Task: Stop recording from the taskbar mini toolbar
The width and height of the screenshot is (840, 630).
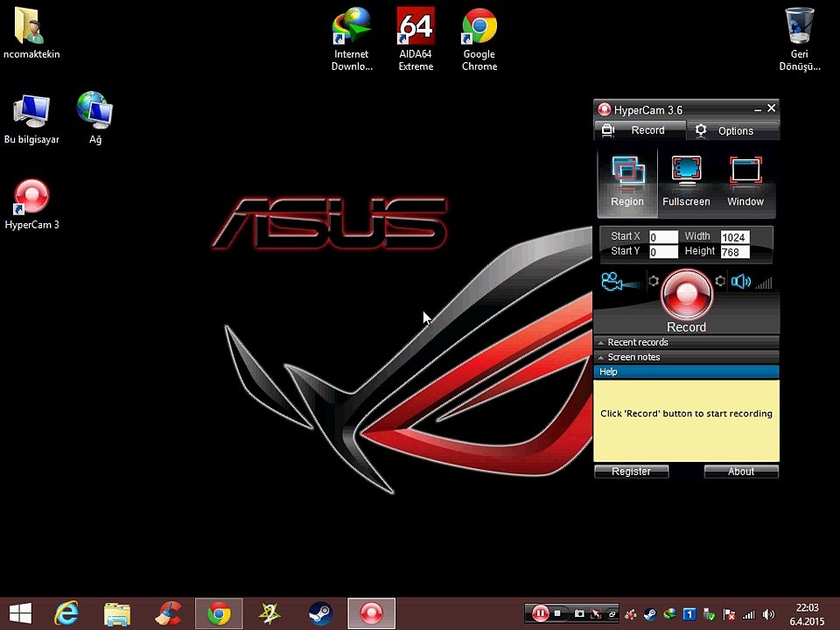Action: click(x=557, y=613)
